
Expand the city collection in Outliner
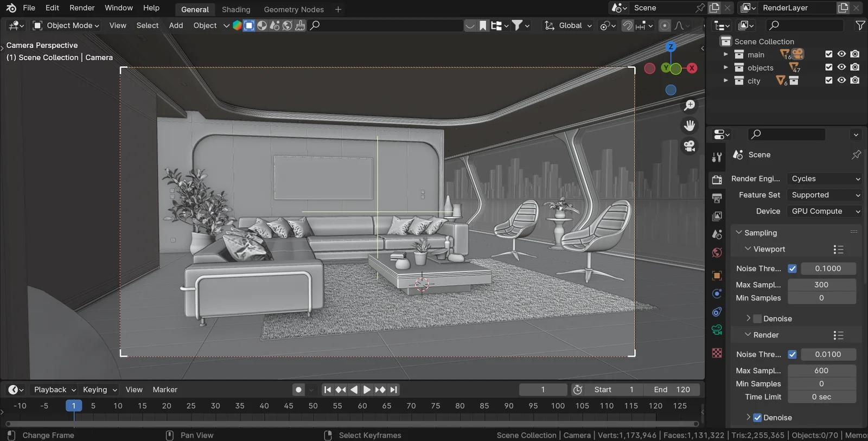click(x=726, y=80)
